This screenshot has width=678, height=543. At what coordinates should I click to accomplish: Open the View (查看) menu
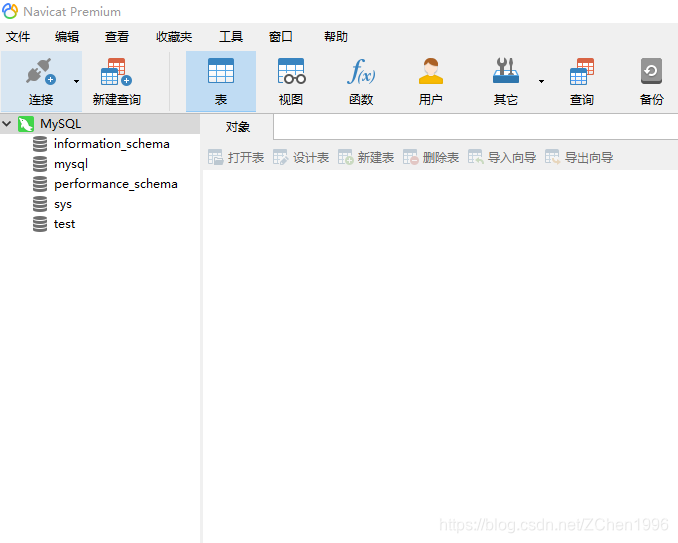(x=117, y=37)
